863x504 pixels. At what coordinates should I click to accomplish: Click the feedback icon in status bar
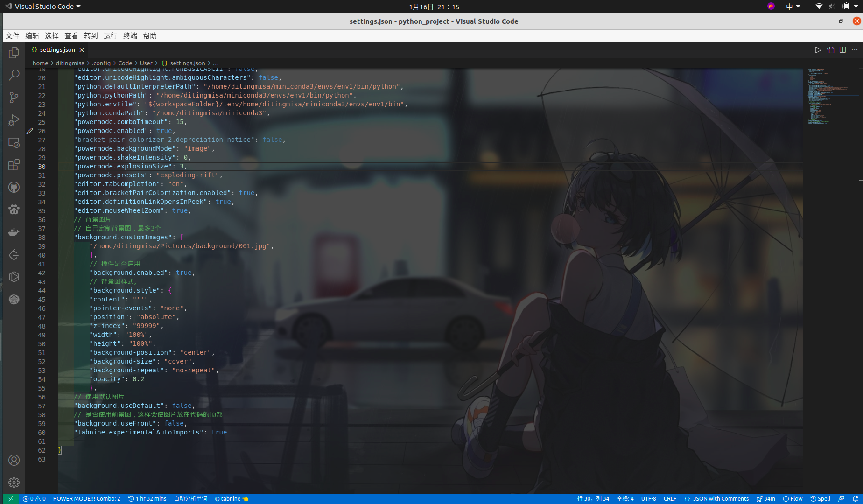[x=841, y=499]
